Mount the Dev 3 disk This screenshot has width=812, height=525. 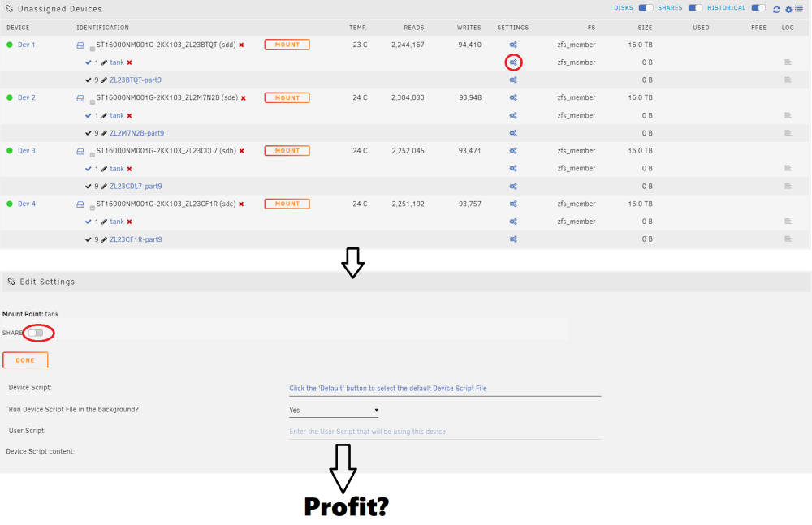287,151
